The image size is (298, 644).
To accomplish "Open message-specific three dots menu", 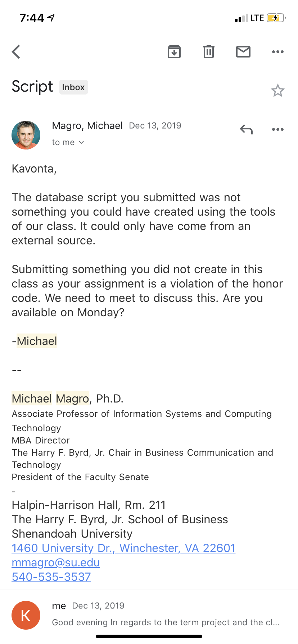I will click(278, 129).
